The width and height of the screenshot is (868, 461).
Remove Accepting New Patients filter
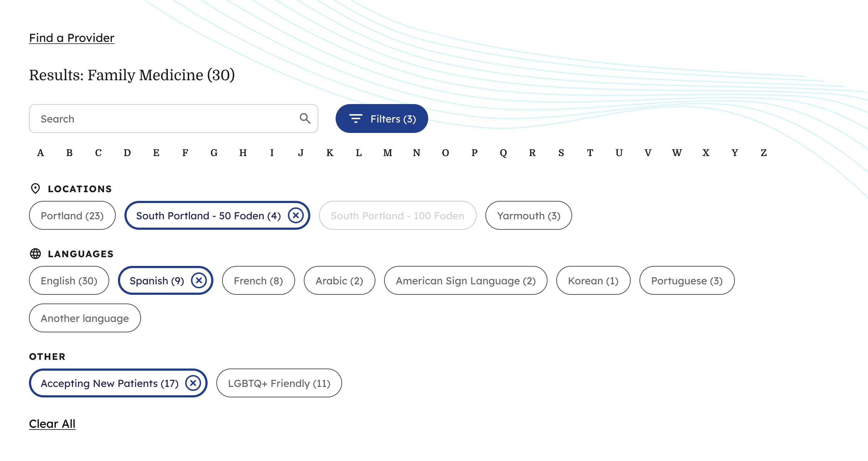(x=193, y=383)
